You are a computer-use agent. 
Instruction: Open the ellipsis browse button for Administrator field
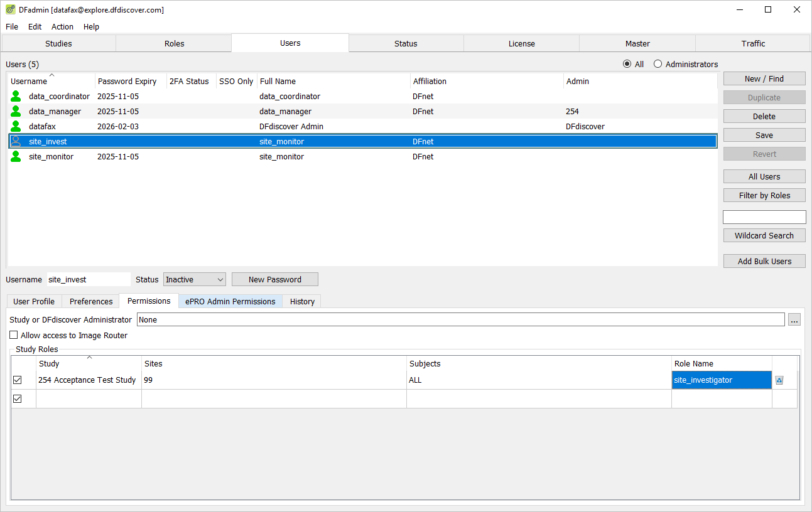pos(794,320)
